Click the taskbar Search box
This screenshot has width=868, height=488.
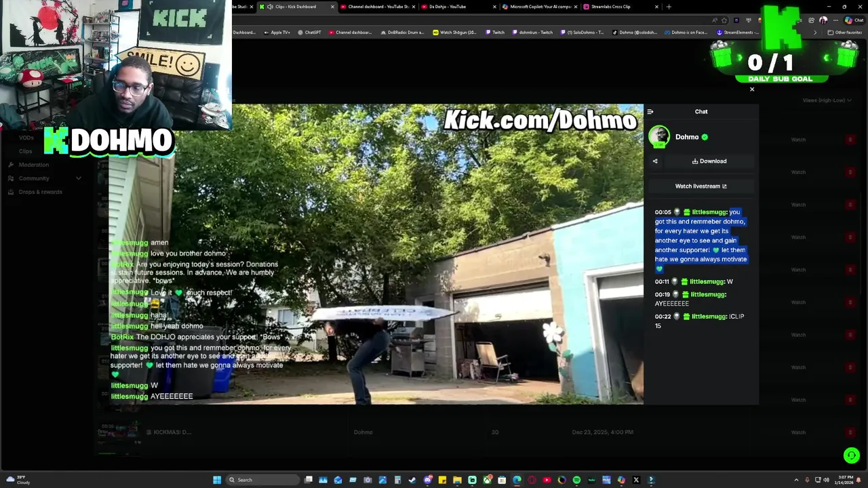(263, 480)
